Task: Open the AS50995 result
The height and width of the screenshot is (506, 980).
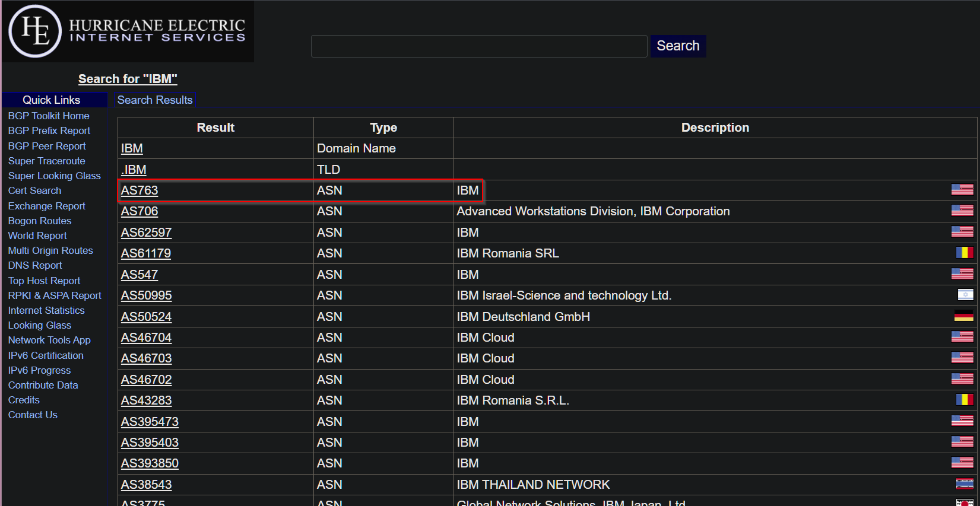Action: click(x=146, y=295)
